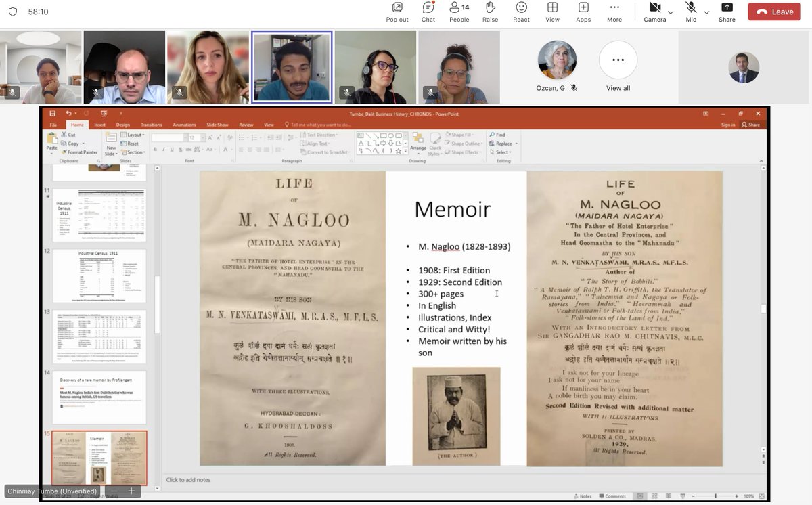Raise your hand in the meeting
The image size is (812, 505).
coord(491,12)
